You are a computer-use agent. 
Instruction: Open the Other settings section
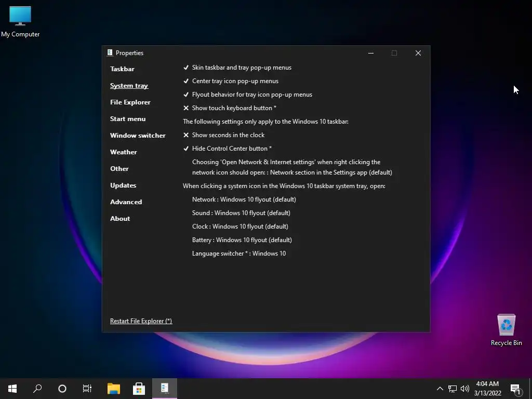(119, 169)
